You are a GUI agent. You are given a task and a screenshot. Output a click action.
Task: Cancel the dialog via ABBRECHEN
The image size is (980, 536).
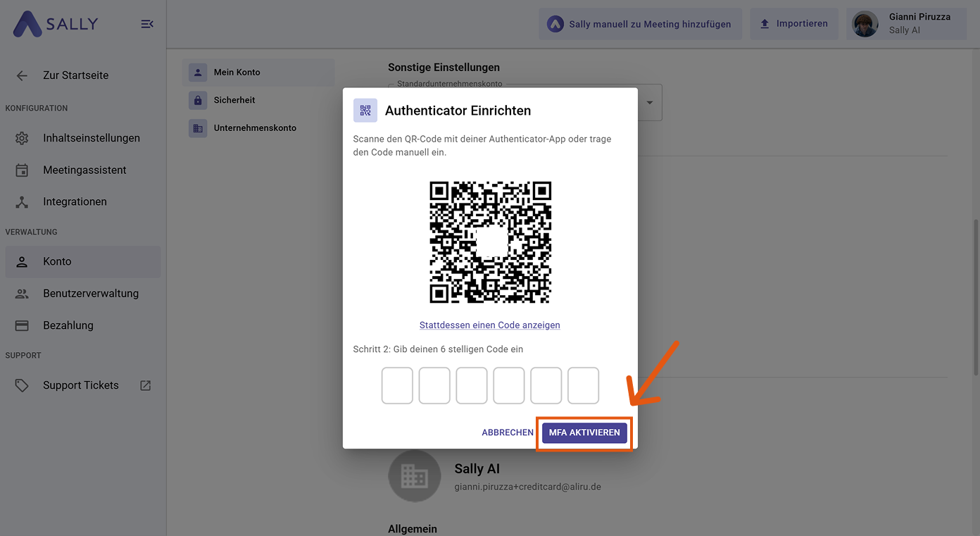tap(508, 432)
